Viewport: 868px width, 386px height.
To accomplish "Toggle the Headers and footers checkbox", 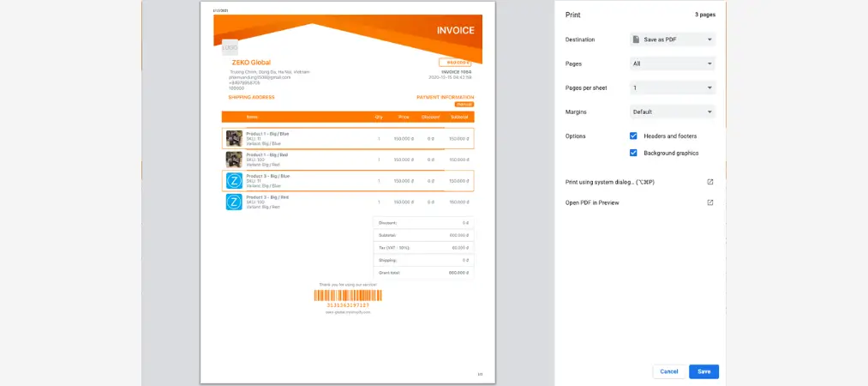I will click(633, 136).
